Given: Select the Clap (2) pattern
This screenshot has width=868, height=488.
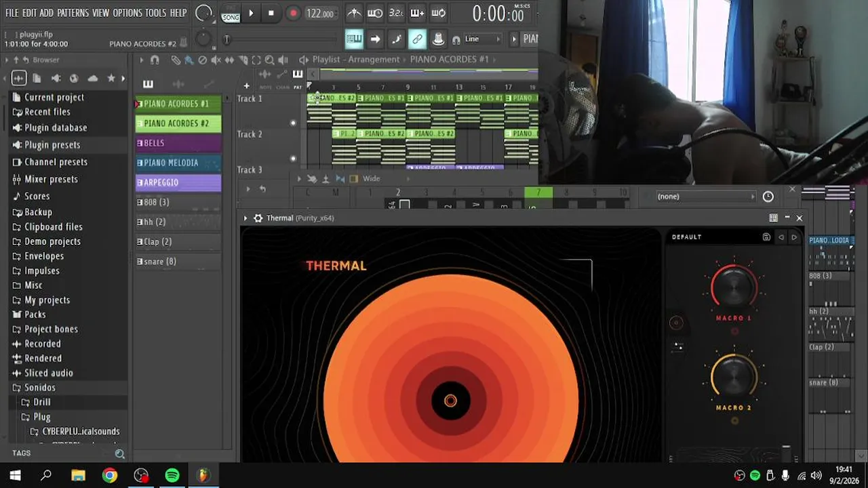Looking at the screenshot, I should point(178,241).
